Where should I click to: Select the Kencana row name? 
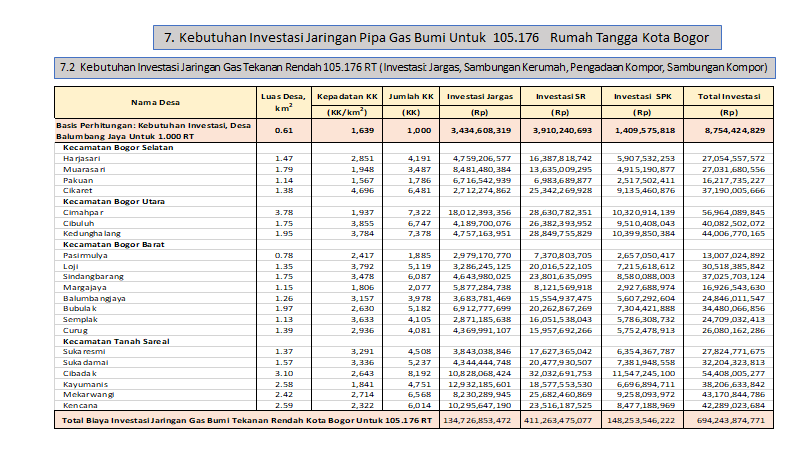tap(80, 406)
